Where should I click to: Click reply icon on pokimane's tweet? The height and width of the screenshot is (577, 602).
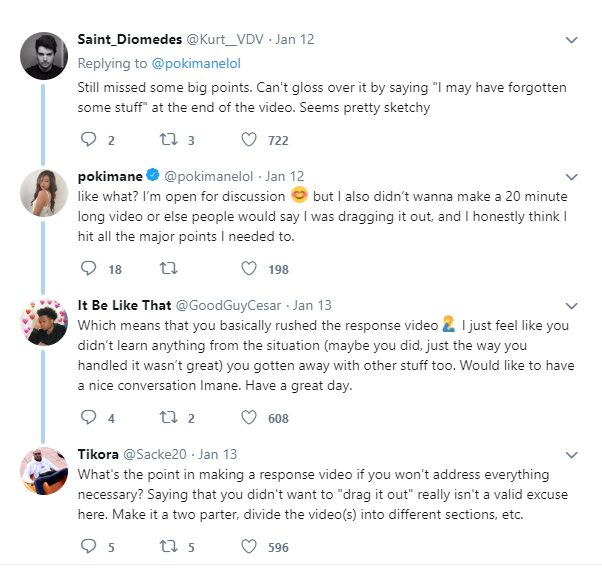click(x=87, y=268)
